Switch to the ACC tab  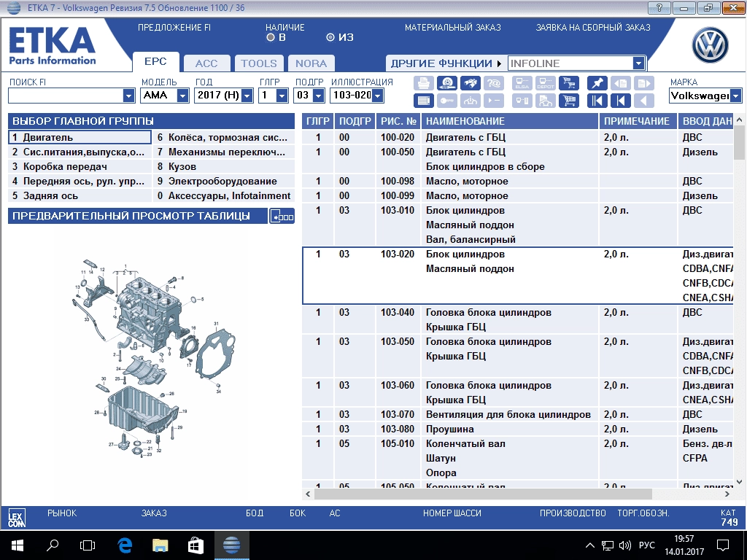pos(206,63)
